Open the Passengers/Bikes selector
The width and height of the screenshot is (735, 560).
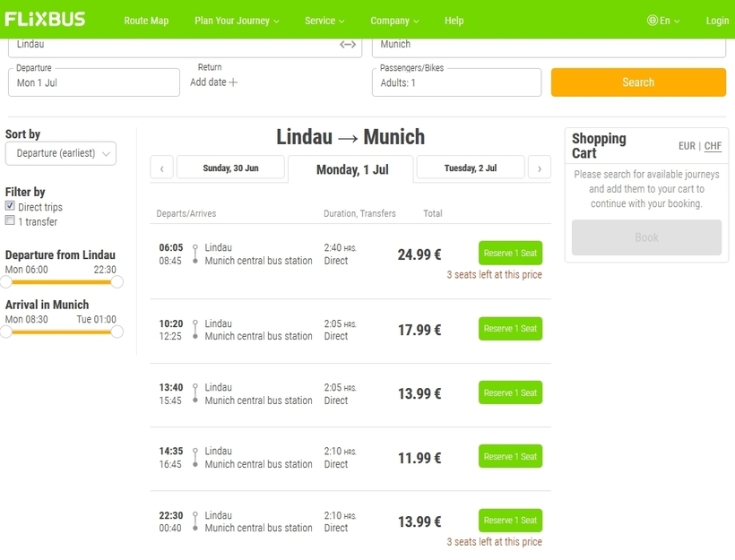456,82
